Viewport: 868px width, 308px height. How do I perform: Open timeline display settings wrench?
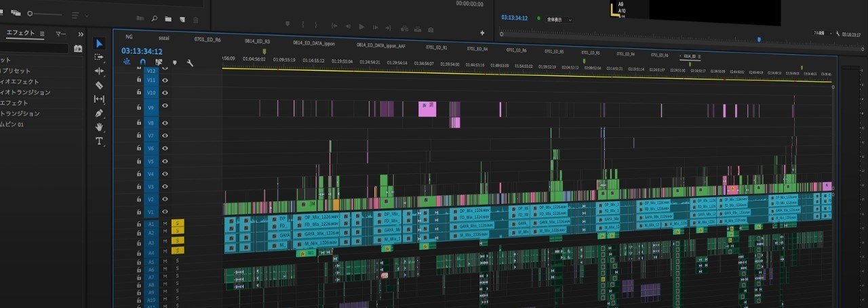pos(191,63)
